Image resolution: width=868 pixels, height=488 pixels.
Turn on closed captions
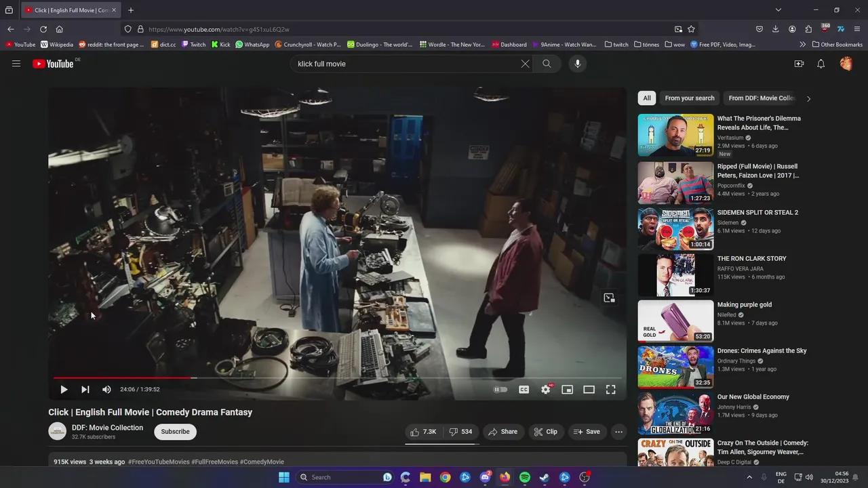pos(524,390)
